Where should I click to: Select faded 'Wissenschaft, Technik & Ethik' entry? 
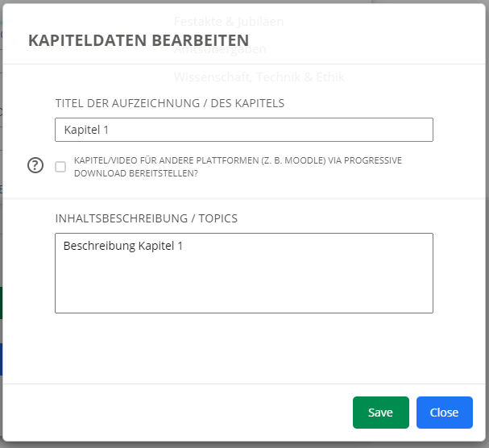[259, 77]
